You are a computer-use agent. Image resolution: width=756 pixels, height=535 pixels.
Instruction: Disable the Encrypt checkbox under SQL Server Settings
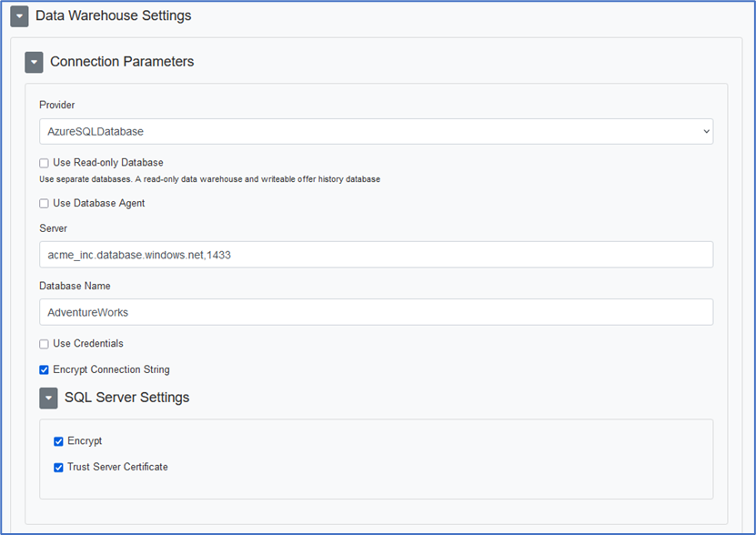coord(58,441)
